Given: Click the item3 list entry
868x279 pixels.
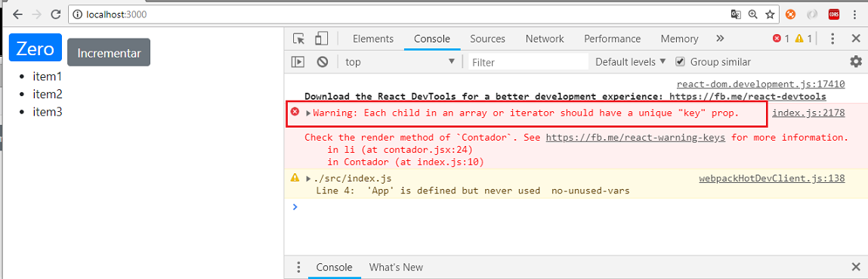Looking at the screenshot, I should coord(48,111).
